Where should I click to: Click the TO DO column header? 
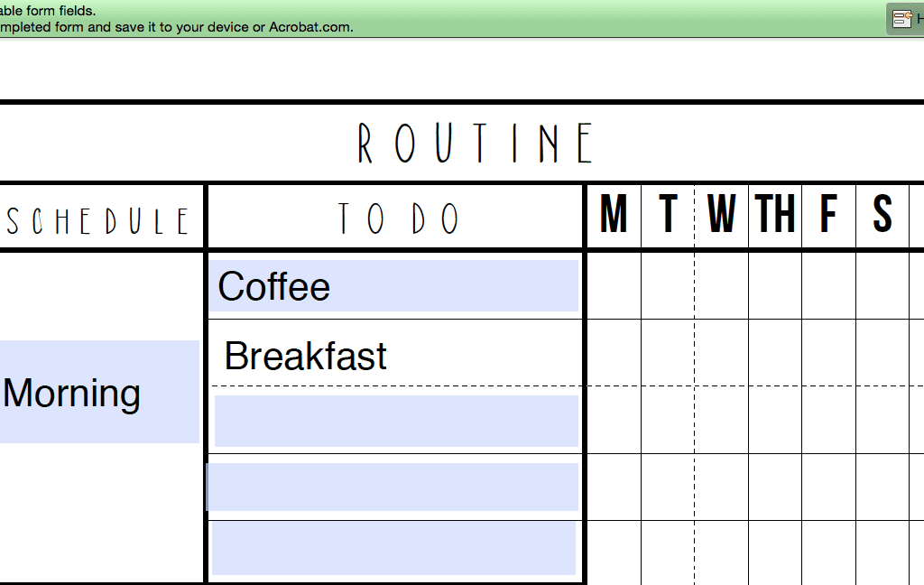pyautogui.click(x=398, y=218)
